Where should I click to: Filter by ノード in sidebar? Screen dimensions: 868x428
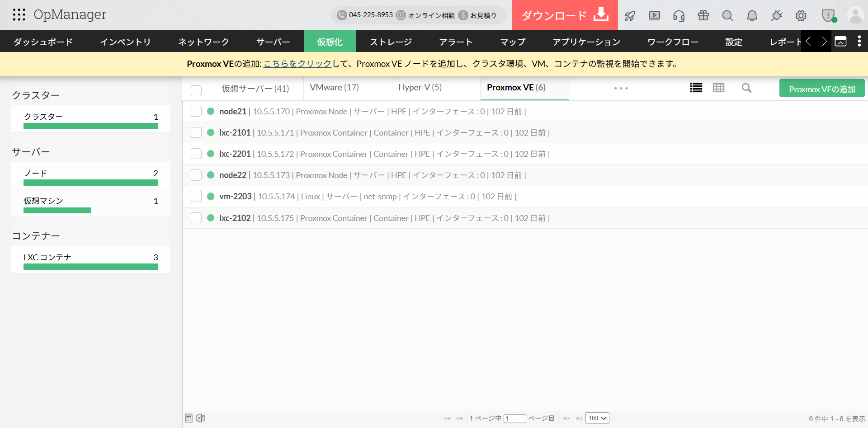90,175
